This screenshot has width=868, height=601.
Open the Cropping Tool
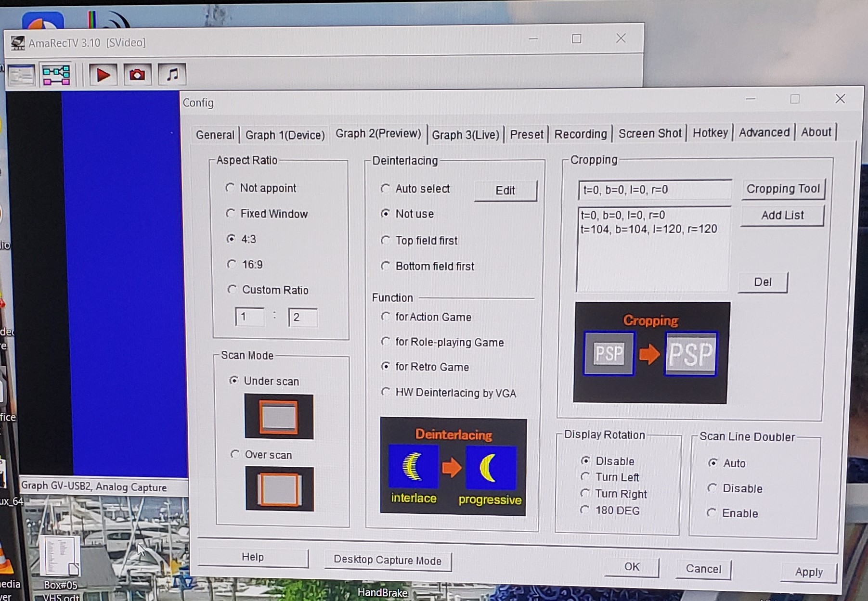click(x=783, y=189)
